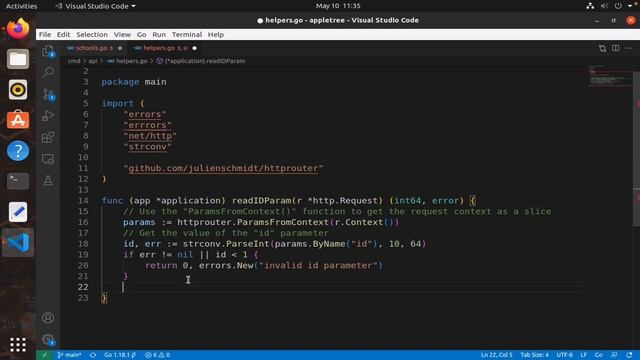The image size is (640, 360).
Task: Click line number 14 in the gutter
Action: 83,201
